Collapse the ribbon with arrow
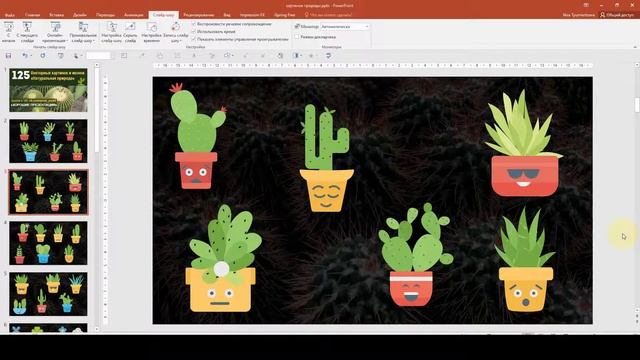 [x=634, y=47]
